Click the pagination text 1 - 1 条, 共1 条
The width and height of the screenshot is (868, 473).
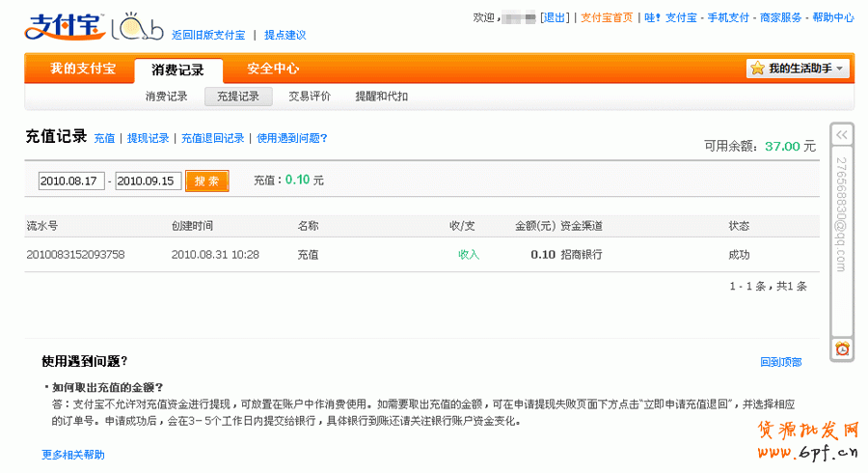point(768,287)
